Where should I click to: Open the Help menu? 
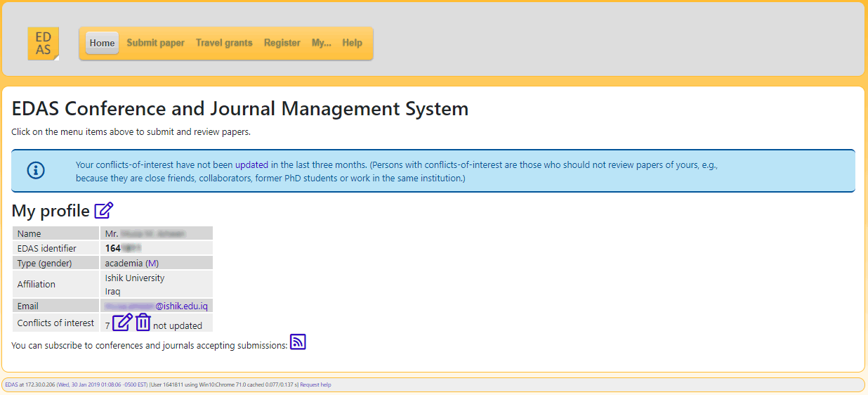click(x=352, y=43)
